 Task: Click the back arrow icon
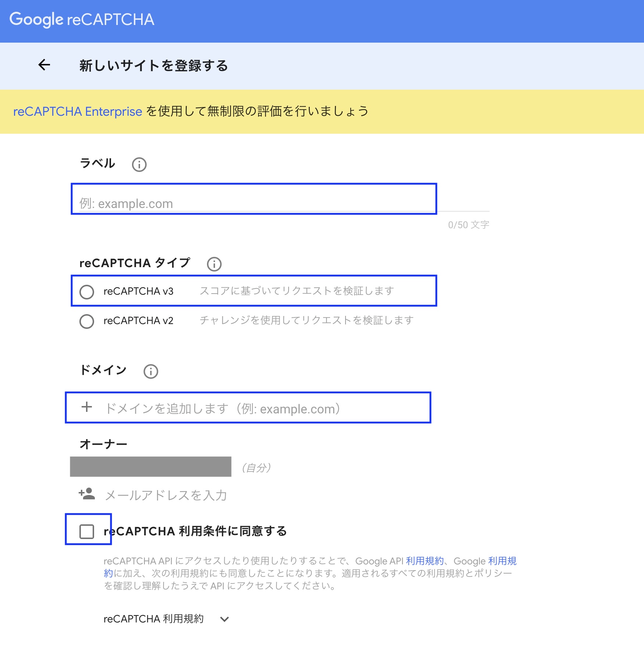coord(44,65)
